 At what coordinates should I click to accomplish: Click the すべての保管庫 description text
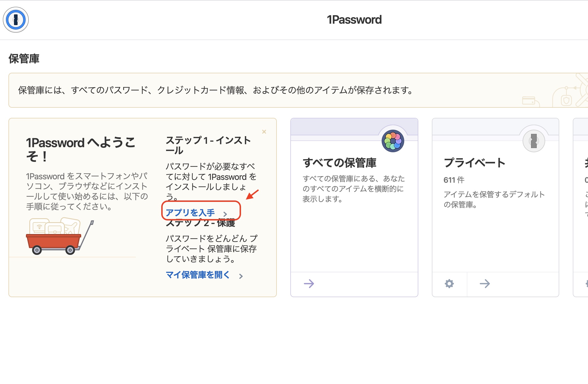tap(353, 189)
